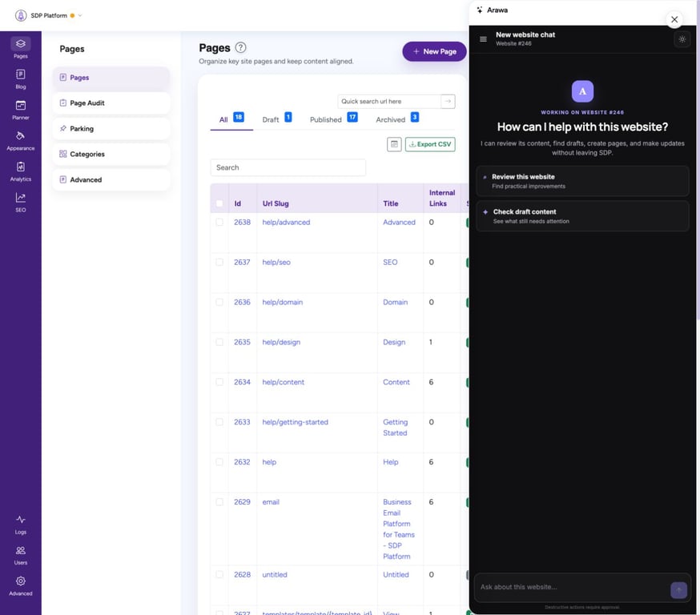Viewport: 700px width, 615px height.
Task: Click the Export CSV button
Action: point(430,144)
